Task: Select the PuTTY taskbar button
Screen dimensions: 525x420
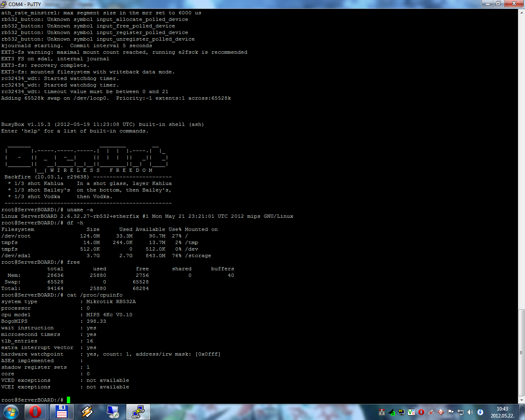Action: 138,412
